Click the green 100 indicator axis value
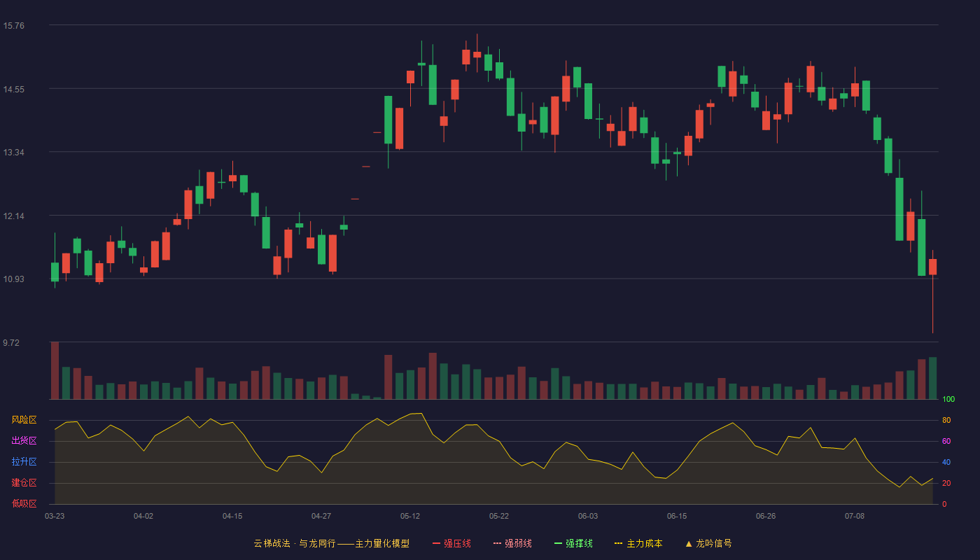Image resolution: width=980 pixels, height=560 pixels. click(x=948, y=399)
